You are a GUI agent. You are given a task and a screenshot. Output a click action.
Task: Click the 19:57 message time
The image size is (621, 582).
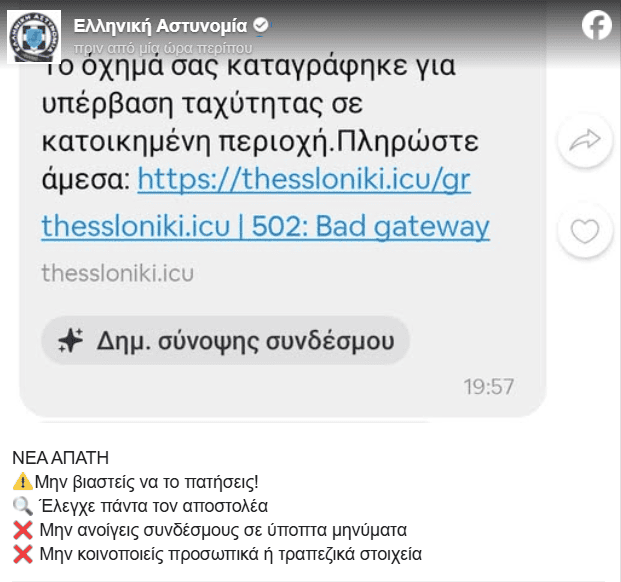489,387
